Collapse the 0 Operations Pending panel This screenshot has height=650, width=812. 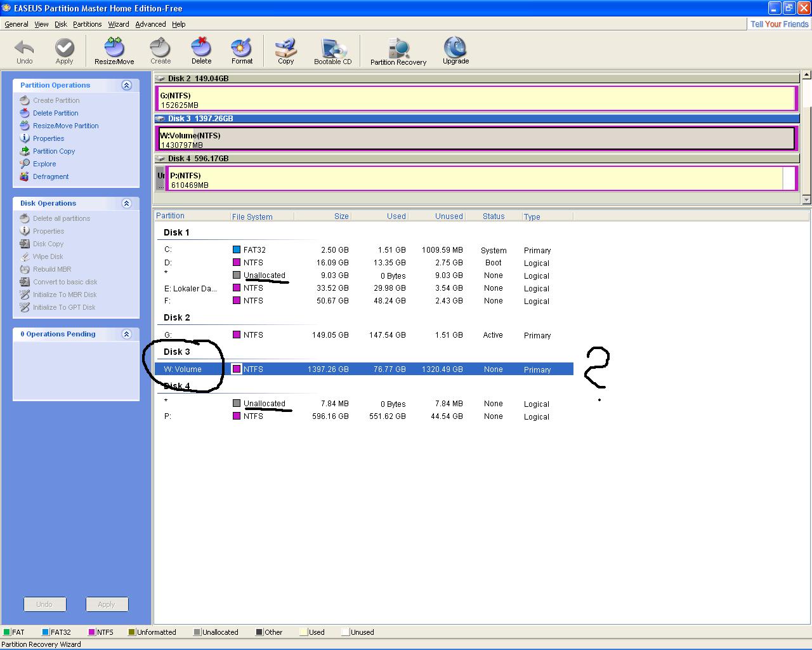click(126, 334)
